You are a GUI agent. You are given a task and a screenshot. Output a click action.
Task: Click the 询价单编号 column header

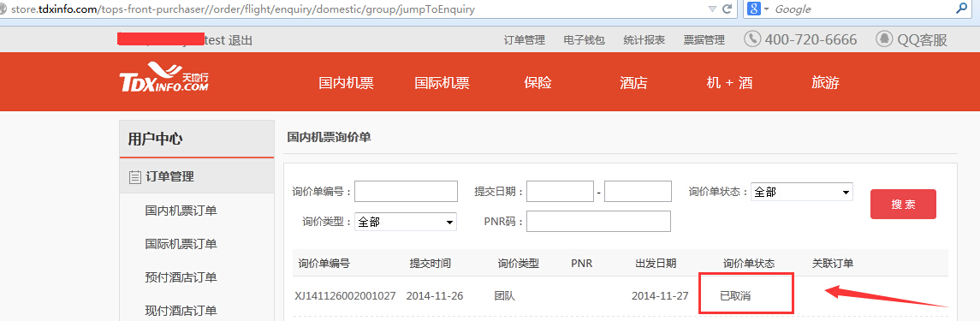324,264
